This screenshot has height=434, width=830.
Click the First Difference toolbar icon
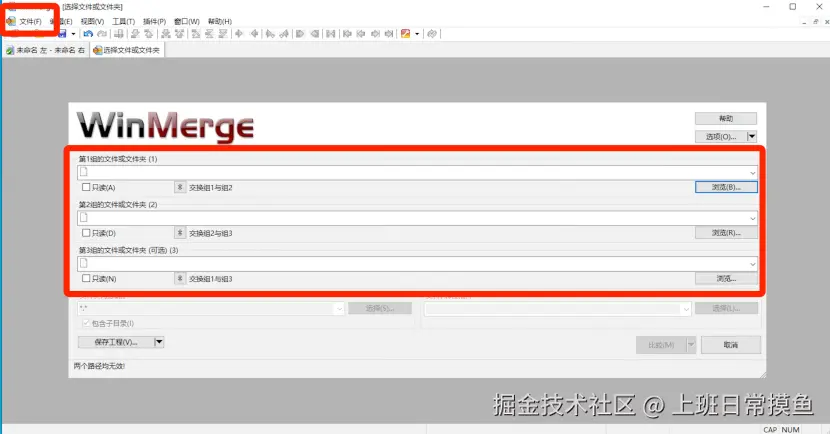[x=196, y=34]
